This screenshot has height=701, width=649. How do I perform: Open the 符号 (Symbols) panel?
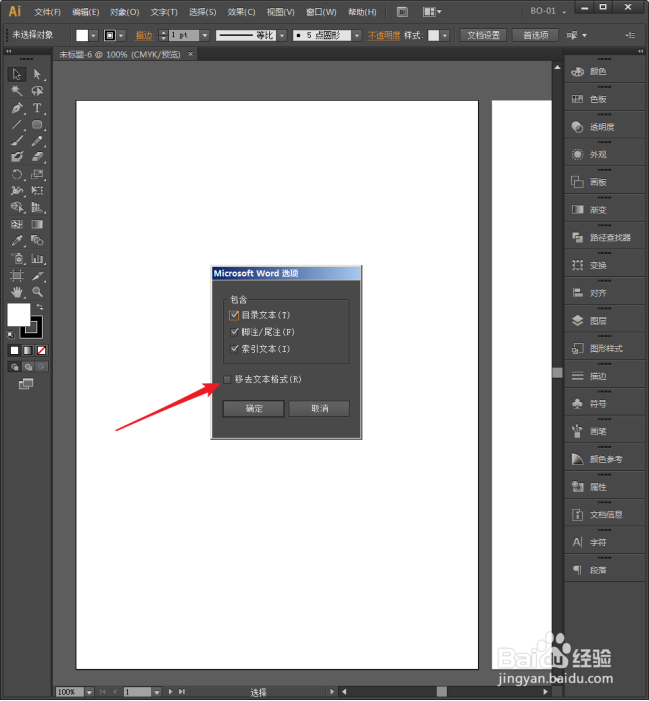[605, 404]
